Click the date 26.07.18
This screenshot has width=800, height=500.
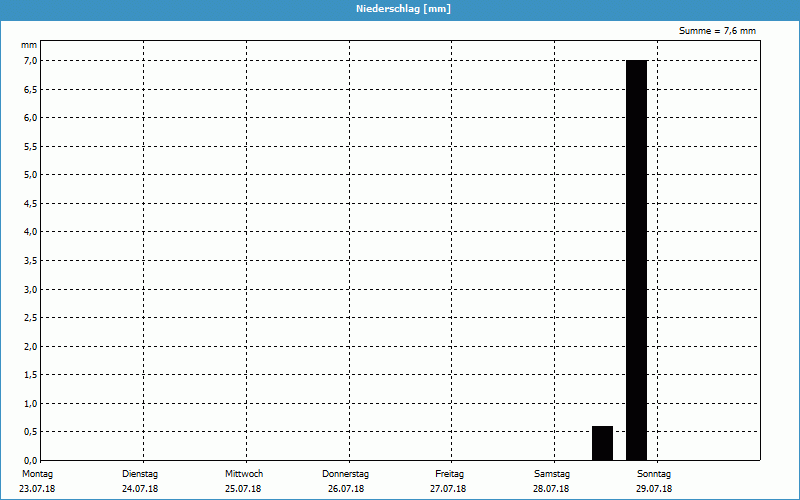(346, 489)
